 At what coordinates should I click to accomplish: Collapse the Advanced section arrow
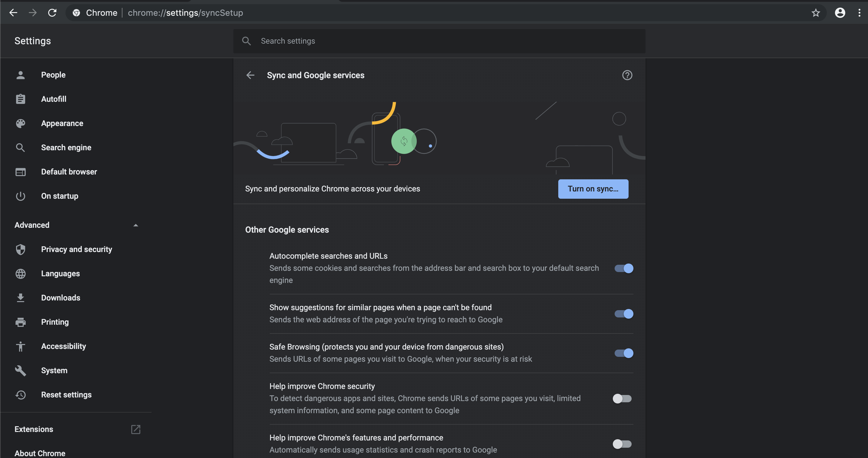click(135, 225)
